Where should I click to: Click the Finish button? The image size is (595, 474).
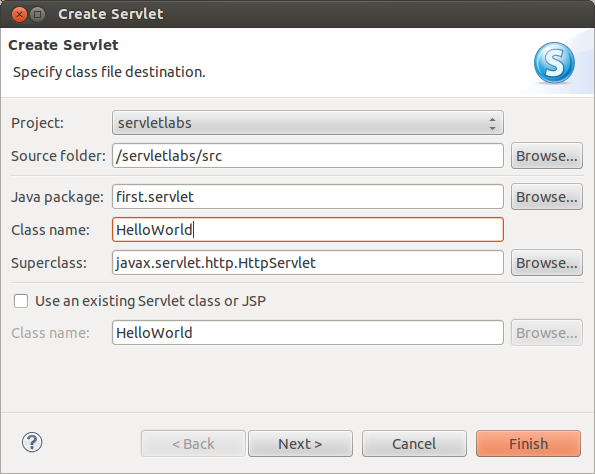pyautogui.click(x=528, y=444)
